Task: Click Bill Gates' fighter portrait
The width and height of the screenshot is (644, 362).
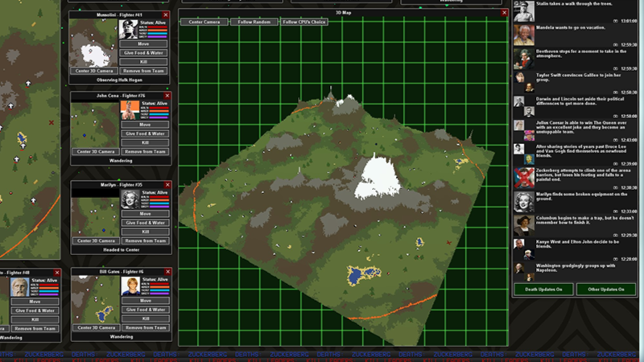Action: 129,286
